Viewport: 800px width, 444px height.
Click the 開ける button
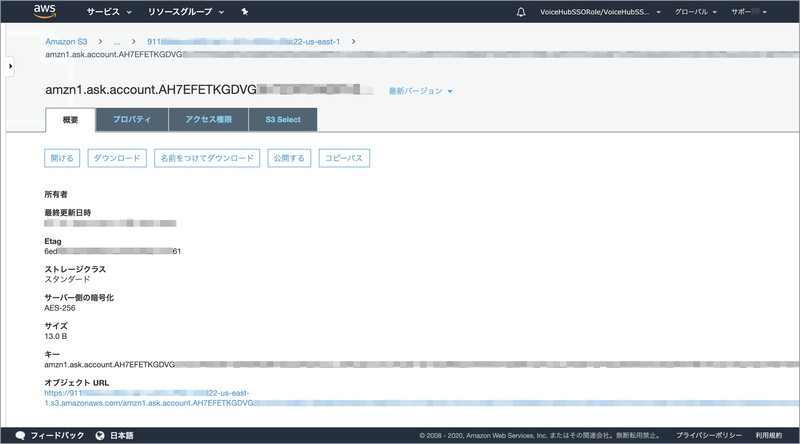pyautogui.click(x=62, y=158)
